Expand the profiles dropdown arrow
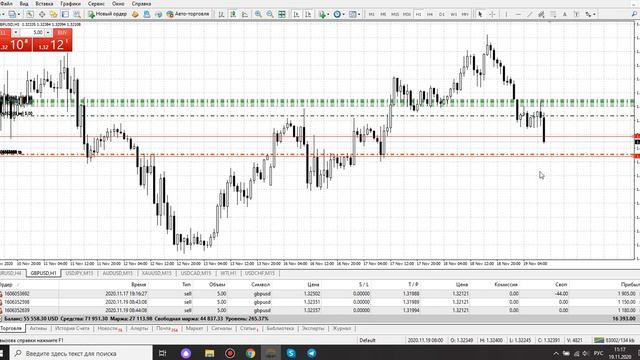 [x=19, y=14]
